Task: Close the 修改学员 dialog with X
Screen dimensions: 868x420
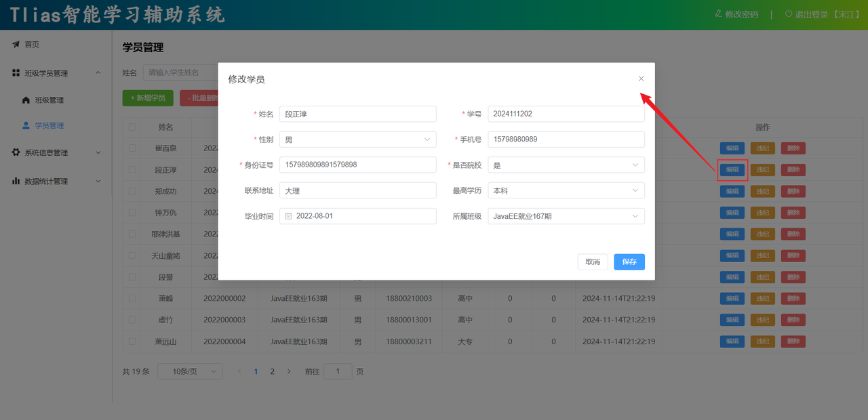Action: pyautogui.click(x=641, y=79)
